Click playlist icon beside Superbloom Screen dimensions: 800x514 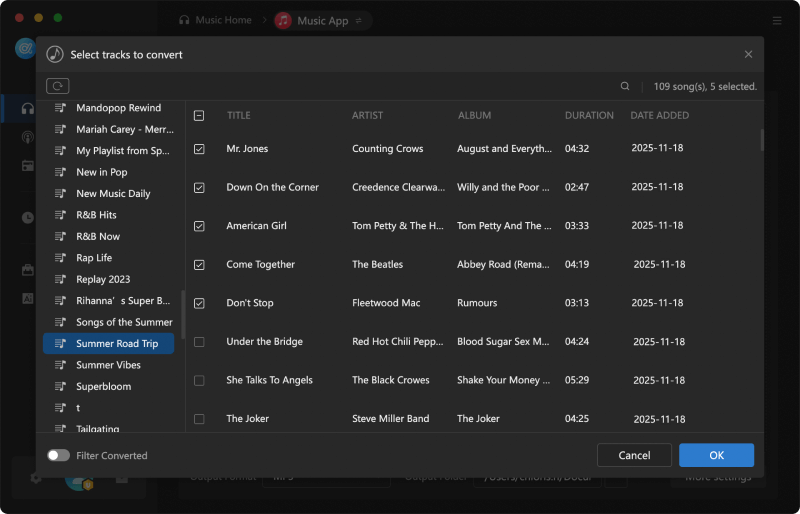[x=60, y=386]
